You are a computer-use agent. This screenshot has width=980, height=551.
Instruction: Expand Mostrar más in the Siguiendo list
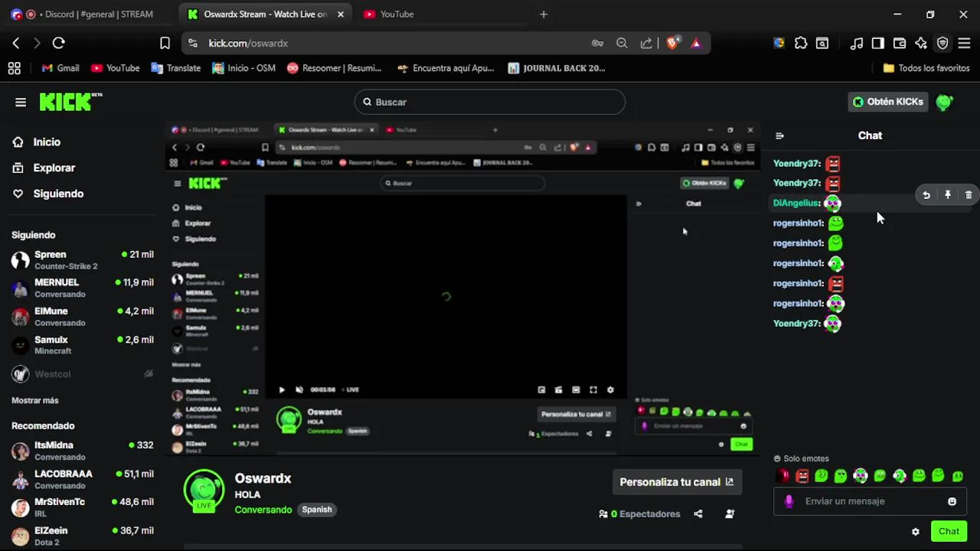(34, 400)
